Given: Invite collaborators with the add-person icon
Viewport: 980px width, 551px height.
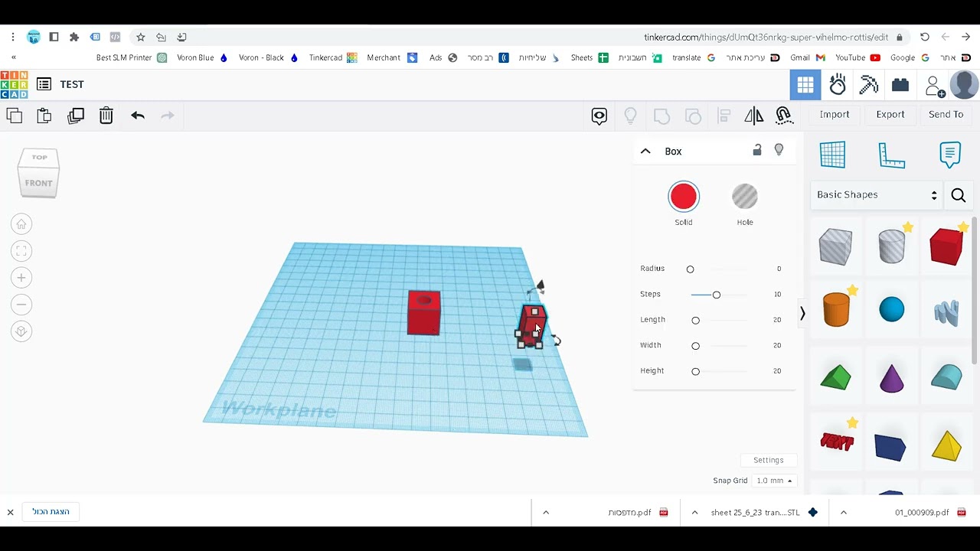Looking at the screenshot, I should (x=934, y=86).
